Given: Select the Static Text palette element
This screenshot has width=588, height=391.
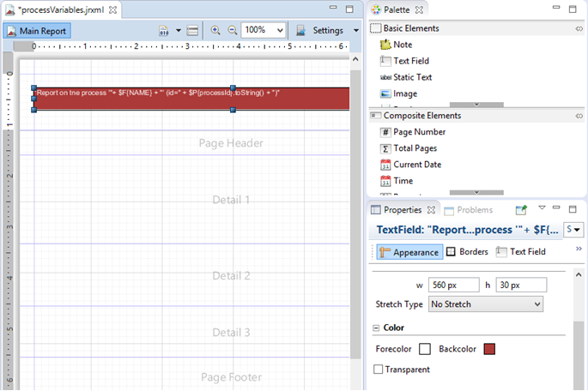Looking at the screenshot, I should tap(412, 77).
